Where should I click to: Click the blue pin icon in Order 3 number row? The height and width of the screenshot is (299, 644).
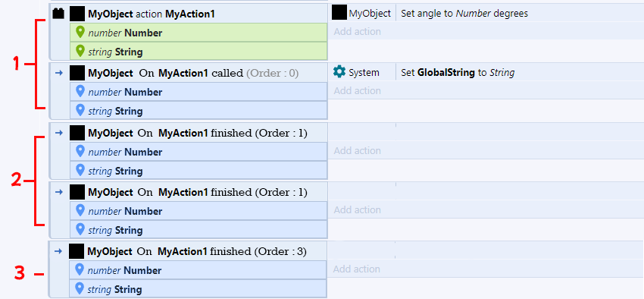(80, 270)
